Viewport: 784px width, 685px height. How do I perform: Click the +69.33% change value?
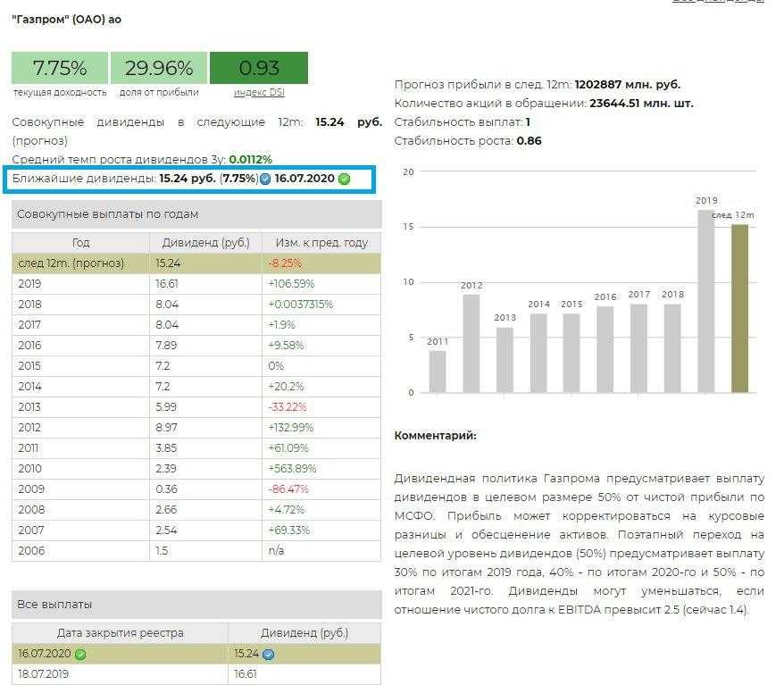click(x=289, y=530)
